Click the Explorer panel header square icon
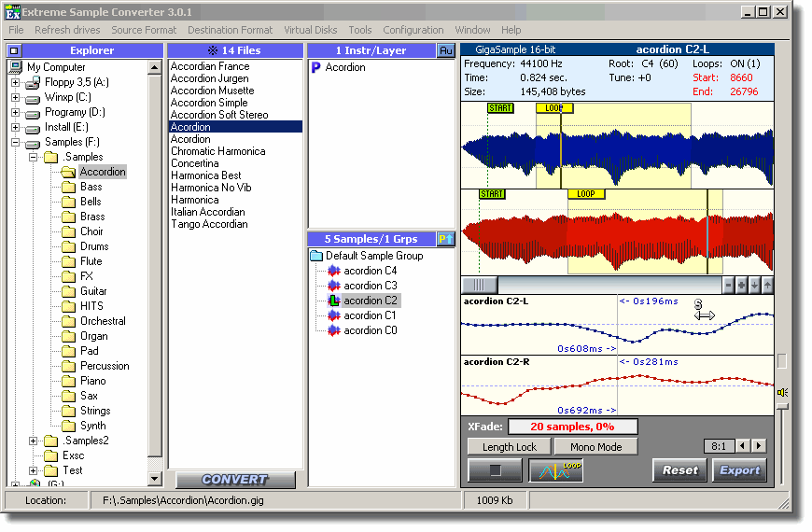812x532 pixels. pyautogui.click(x=14, y=50)
